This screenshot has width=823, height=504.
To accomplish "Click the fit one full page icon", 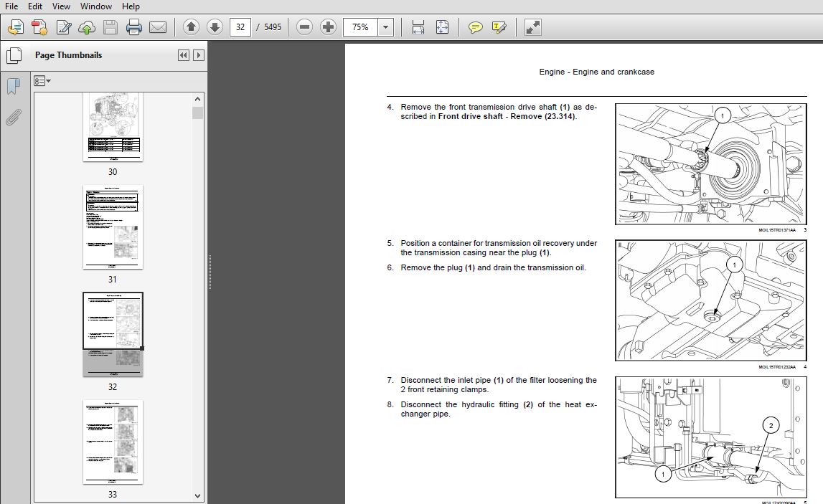I will tap(442, 27).
